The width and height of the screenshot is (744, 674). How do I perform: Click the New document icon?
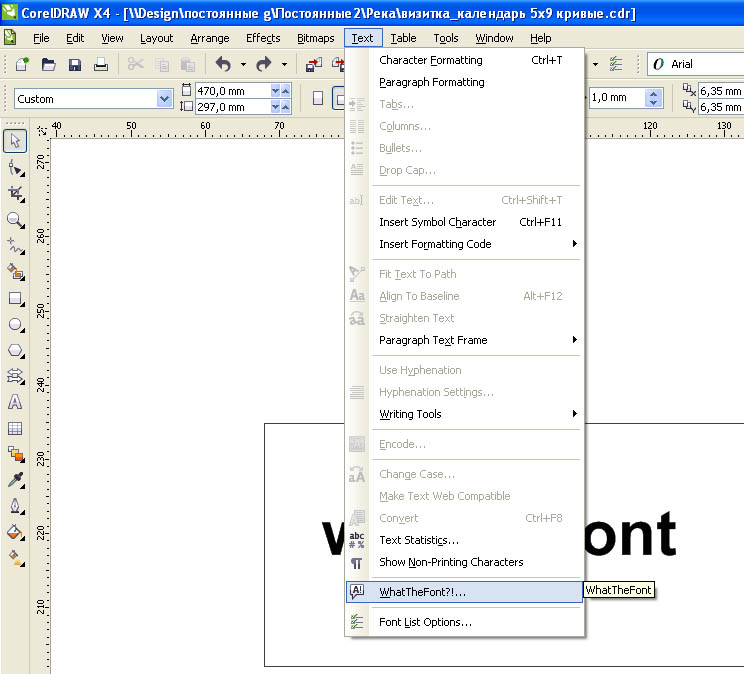click(22, 64)
